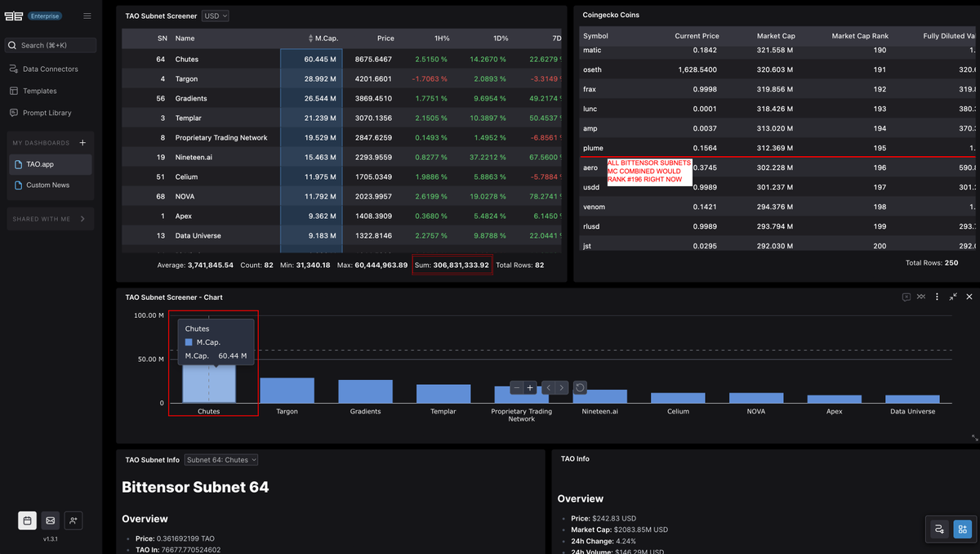Sort Coingecko table by Current Price

pyautogui.click(x=697, y=36)
